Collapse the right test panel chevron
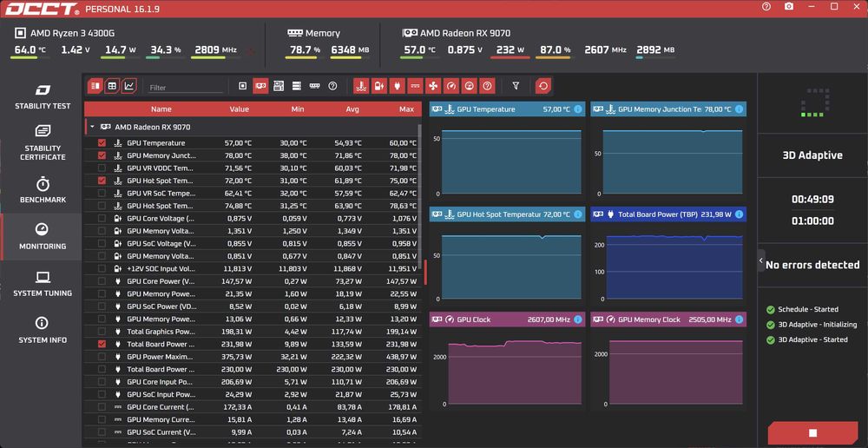 [x=761, y=260]
